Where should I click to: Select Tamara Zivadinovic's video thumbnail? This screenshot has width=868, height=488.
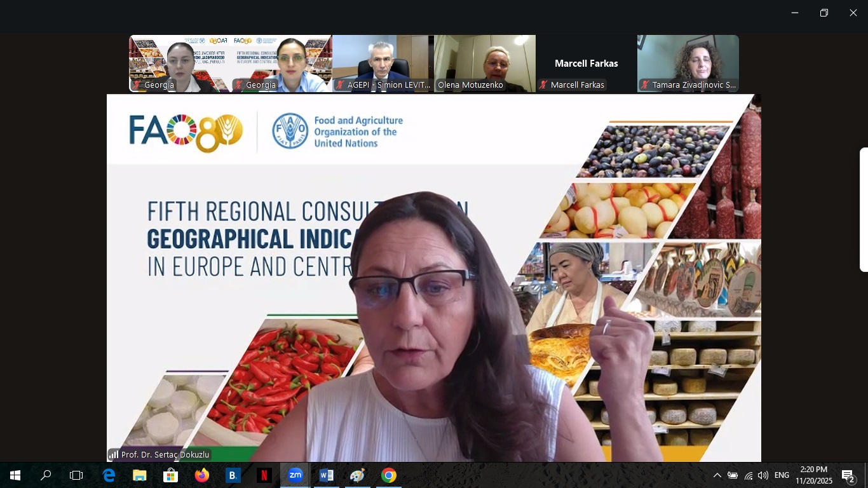688,64
